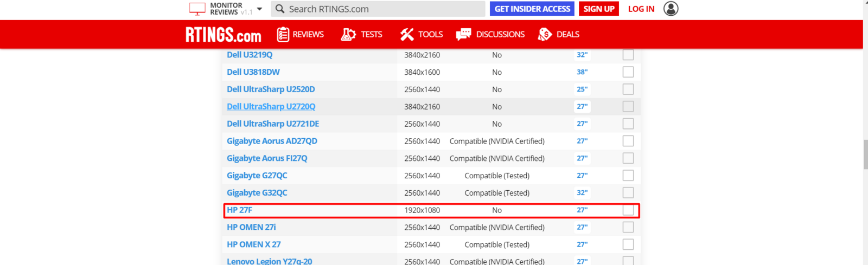Open the user profile account icon
Viewport: 868px width, 265px height.
[x=671, y=9]
